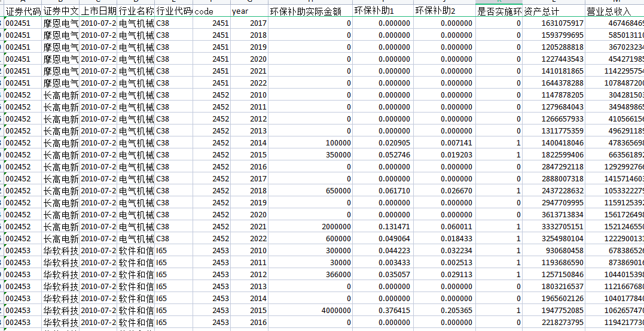This screenshot has height=331, width=644.
Task: Select the cell with 0.052746
Action: pyautogui.click(x=383, y=154)
